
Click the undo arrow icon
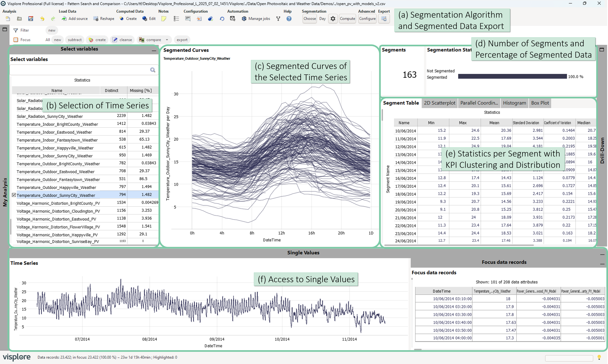pos(42,19)
